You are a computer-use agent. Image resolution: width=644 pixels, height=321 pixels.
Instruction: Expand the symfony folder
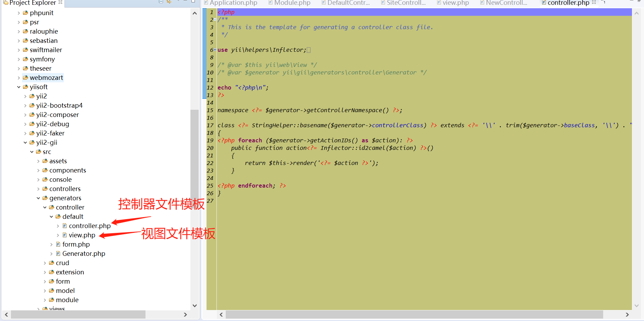(x=19, y=59)
